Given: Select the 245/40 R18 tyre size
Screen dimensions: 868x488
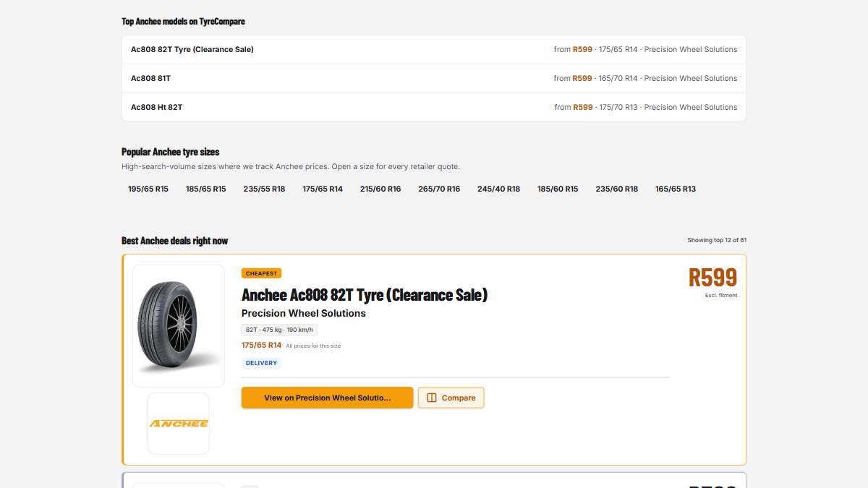Looking at the screenshot, I should (498, 189).
